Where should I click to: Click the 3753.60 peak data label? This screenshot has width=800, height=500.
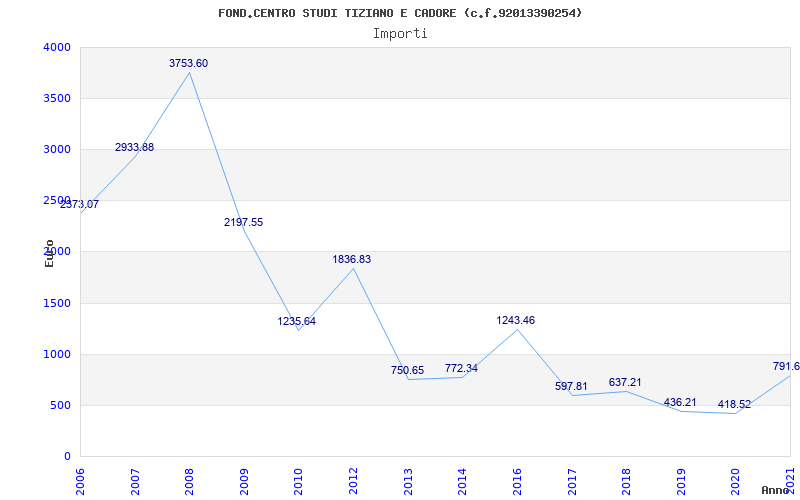tap(188, 63)
